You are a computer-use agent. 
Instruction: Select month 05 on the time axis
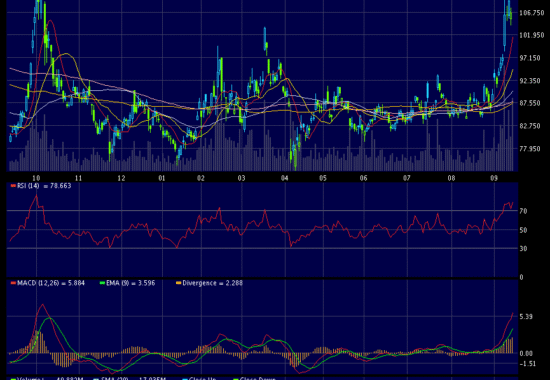tap(323, 178)
